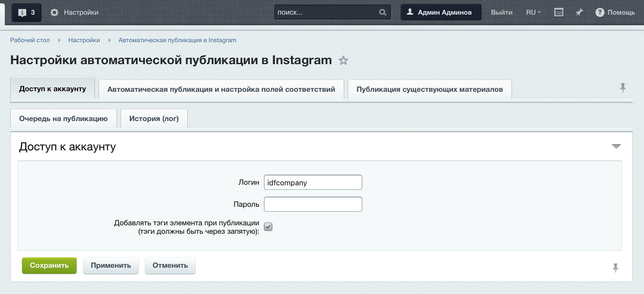Go to Рабочий стол breadcrumb
The width and height of the screenshot is (644, 294).
30,40
